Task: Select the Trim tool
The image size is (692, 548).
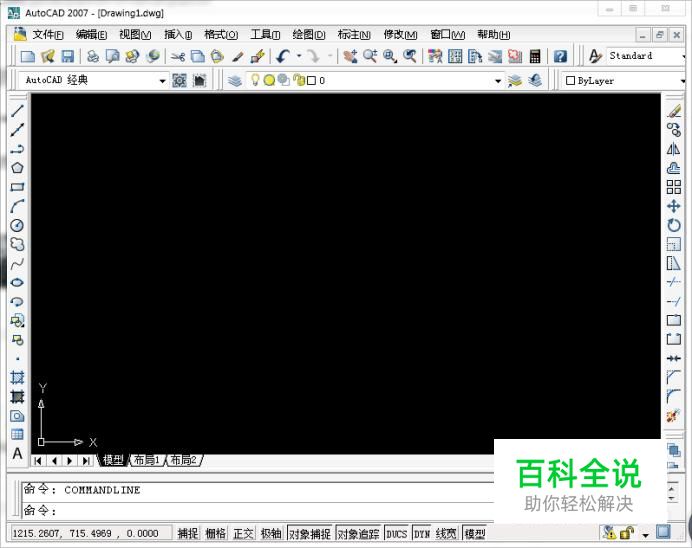Action: tap(674, 282)
